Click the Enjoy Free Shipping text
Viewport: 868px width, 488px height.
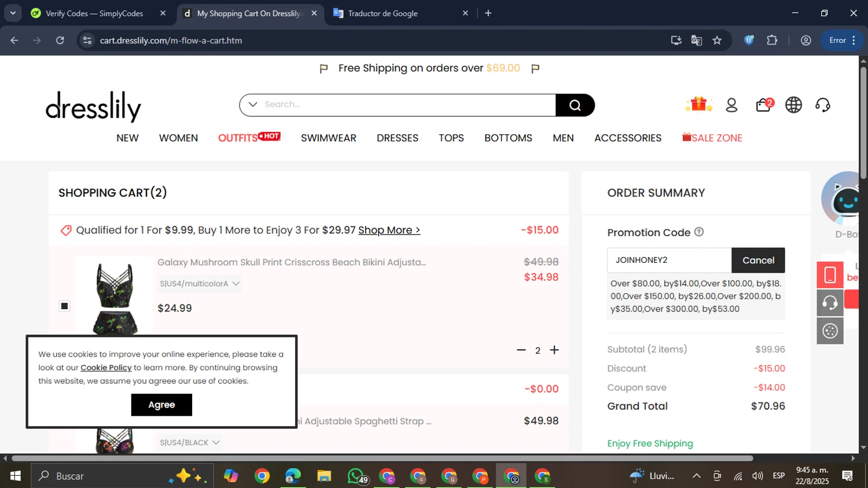[650, 443]
